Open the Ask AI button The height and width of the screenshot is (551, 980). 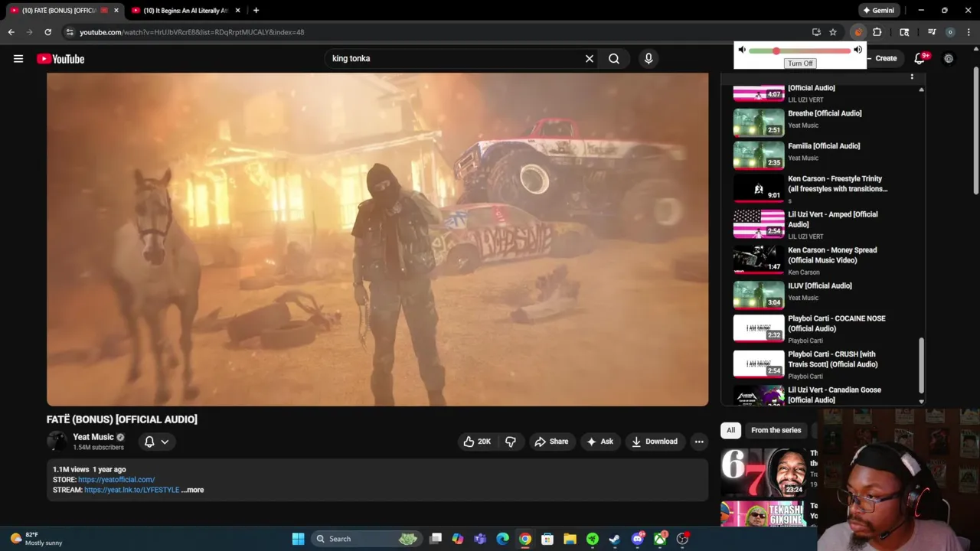[x=599, y=442]
